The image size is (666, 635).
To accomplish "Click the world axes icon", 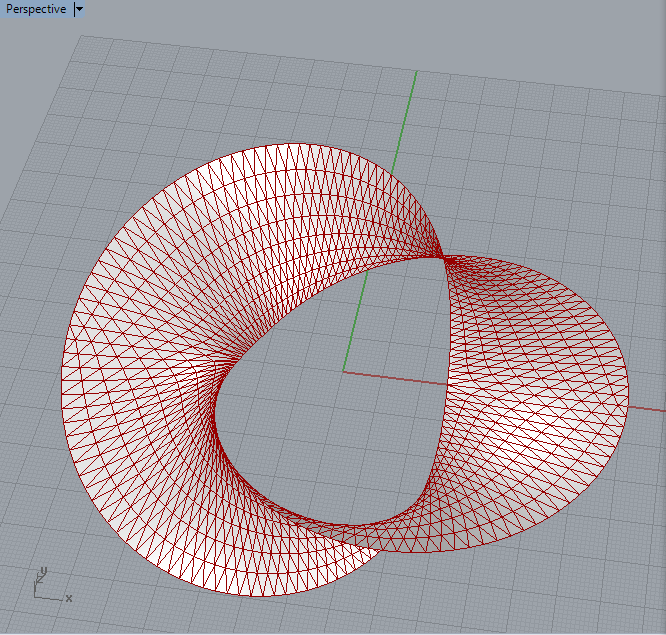I will (52, 584).
